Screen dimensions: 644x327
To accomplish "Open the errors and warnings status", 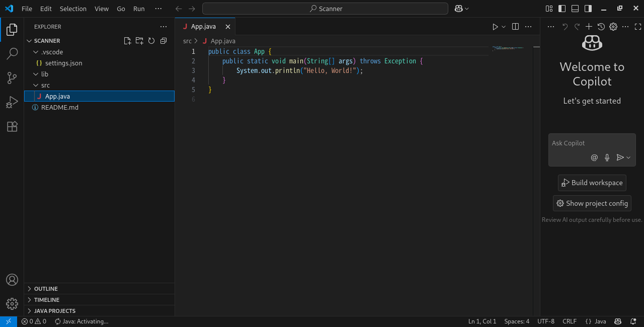I will [x=34, y=321].
